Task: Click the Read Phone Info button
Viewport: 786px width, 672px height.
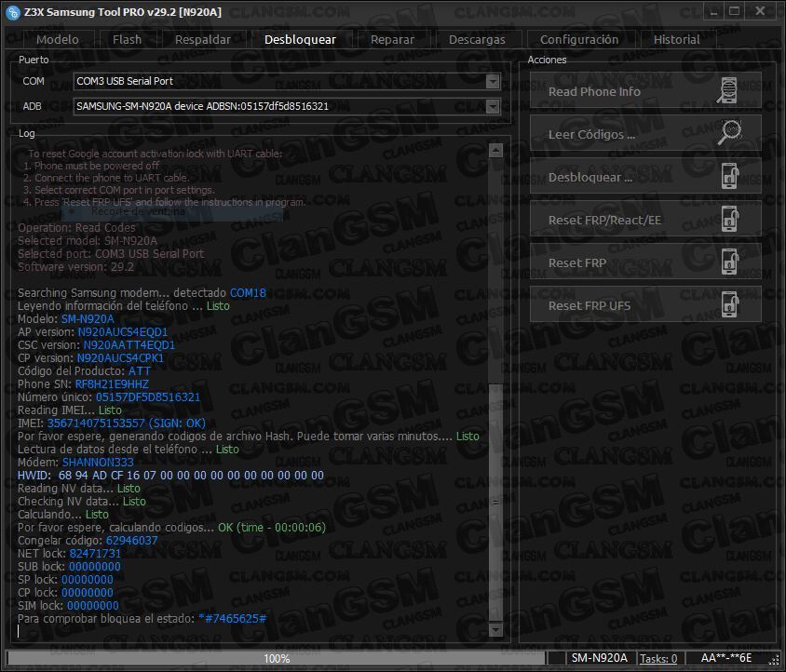Action: click(x=645, y=90)
